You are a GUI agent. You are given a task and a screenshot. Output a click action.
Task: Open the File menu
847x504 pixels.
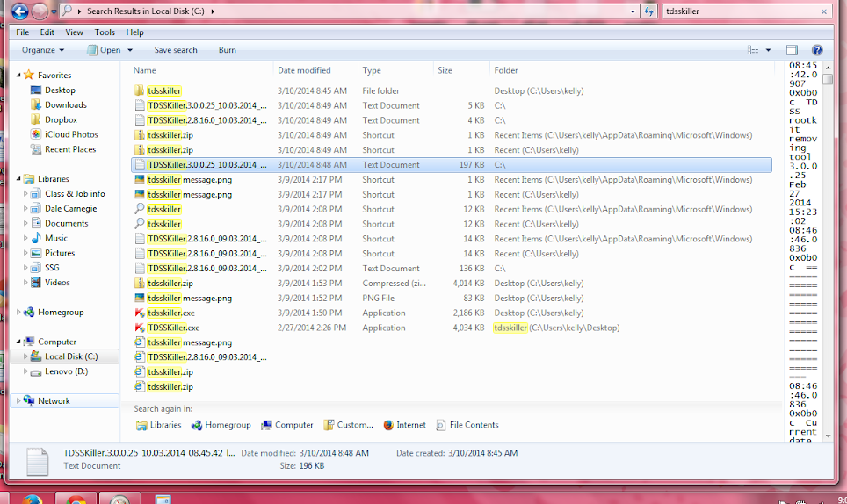(23, 32)
